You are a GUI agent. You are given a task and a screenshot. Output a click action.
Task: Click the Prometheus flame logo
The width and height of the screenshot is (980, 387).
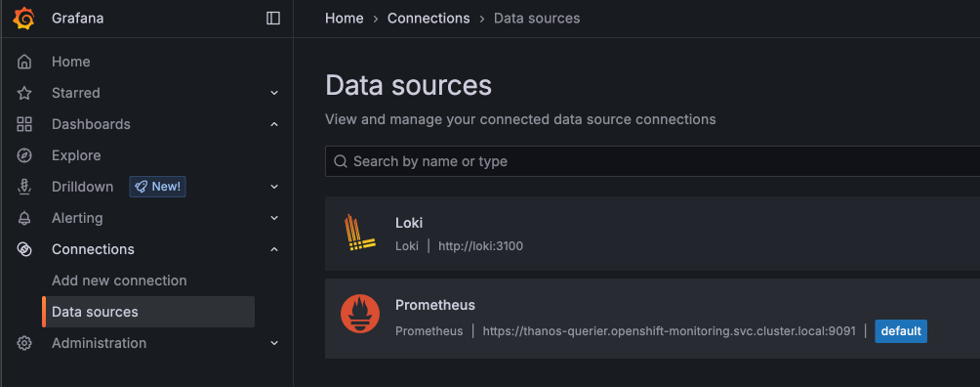click(360, 314)
